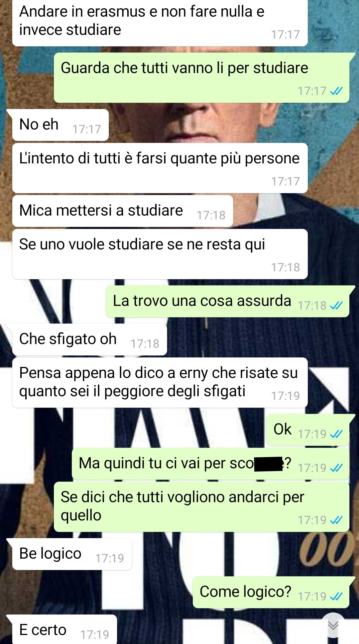Tap the 17:18 timestamp on 'Che sfigato oh'

click(x=145, y=344)
